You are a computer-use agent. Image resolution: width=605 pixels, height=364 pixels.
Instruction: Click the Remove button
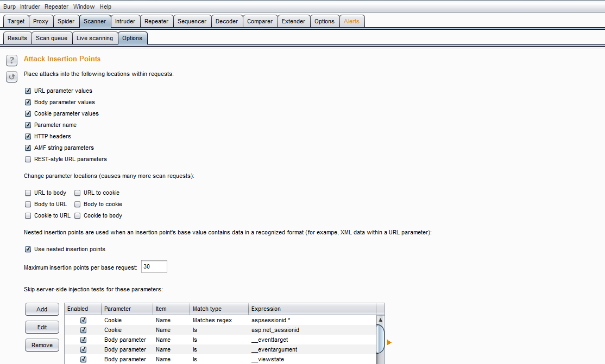point(42,345)
